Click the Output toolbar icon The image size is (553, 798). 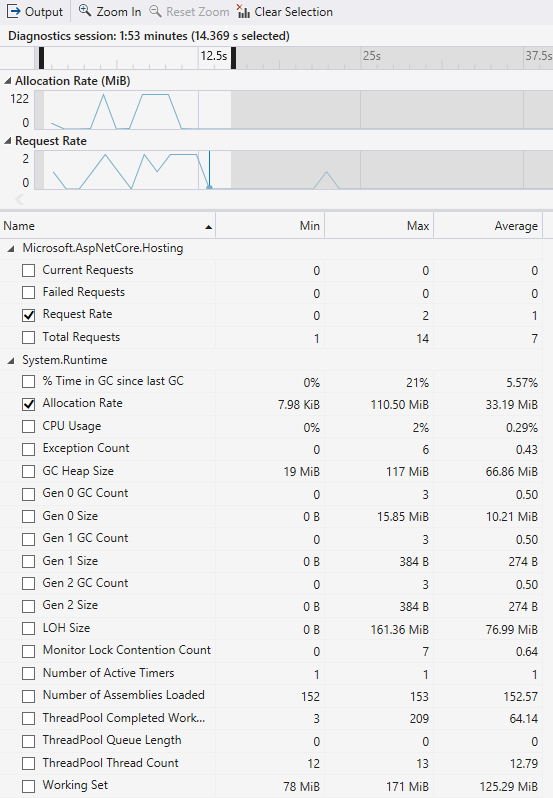tap(13, 11)
